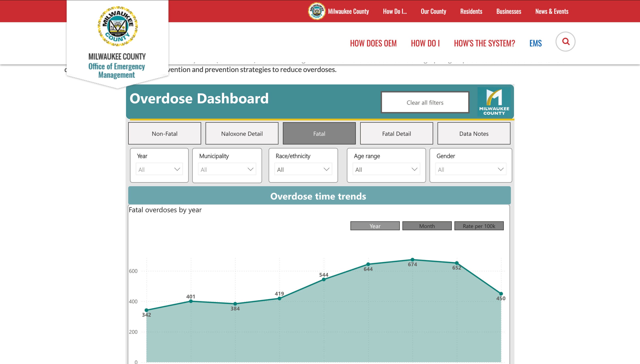Toggle the Year view button on chart
Viewport: 640px width, 364px height.
pyautogui.click(x=375, y=226)
